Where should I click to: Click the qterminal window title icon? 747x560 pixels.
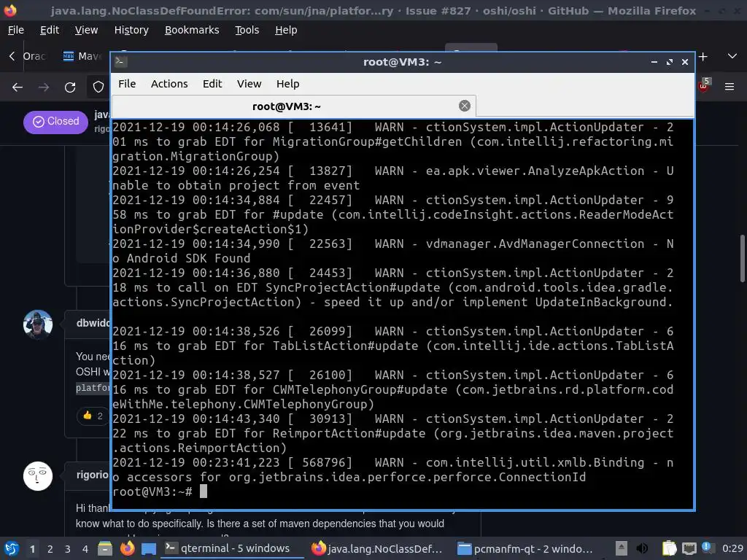[120, 61]
